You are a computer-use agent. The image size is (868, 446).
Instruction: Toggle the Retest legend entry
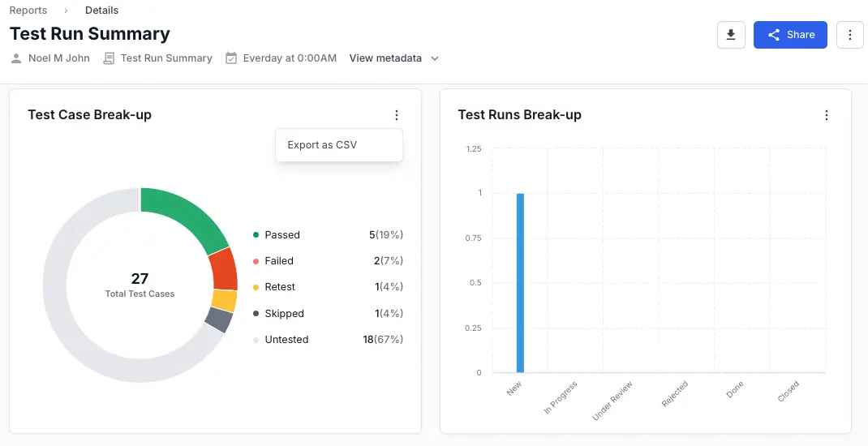tap(280, 287)
